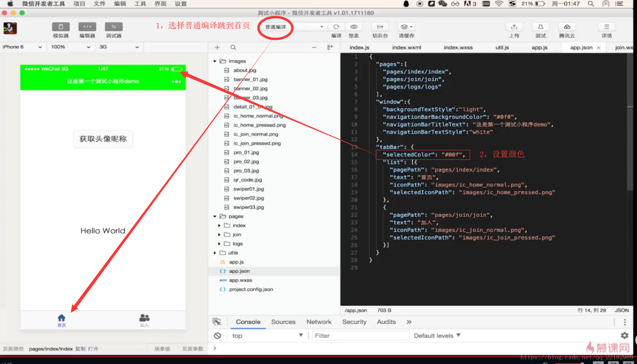Click the preview eye icon

[354, 27]
